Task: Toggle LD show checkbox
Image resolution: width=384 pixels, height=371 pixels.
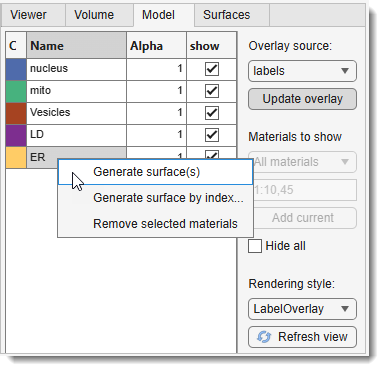Action: click(x=212, y=135)
